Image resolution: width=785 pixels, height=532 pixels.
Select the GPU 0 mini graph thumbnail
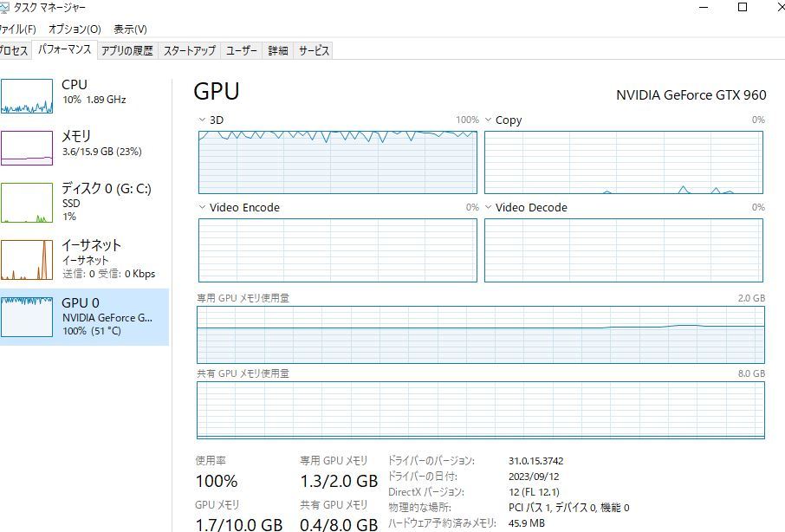coord(27,316)
